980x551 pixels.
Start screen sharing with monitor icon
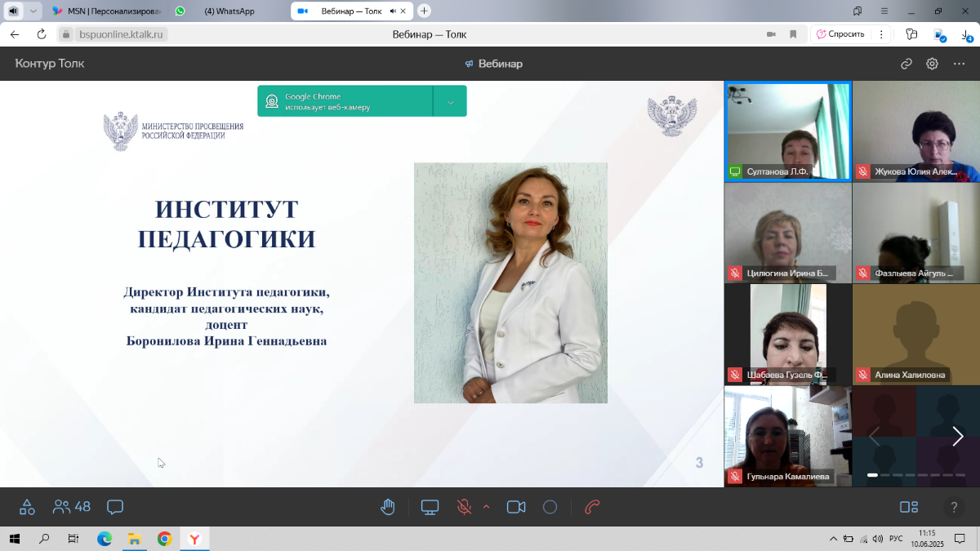tap(430, 507)
